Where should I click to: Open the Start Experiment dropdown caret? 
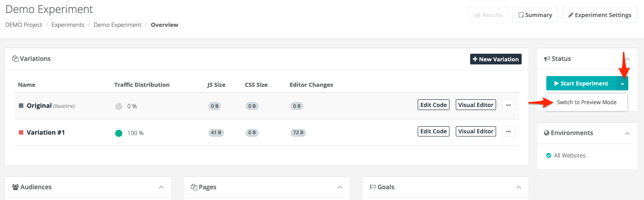click(x=622, y=84)
